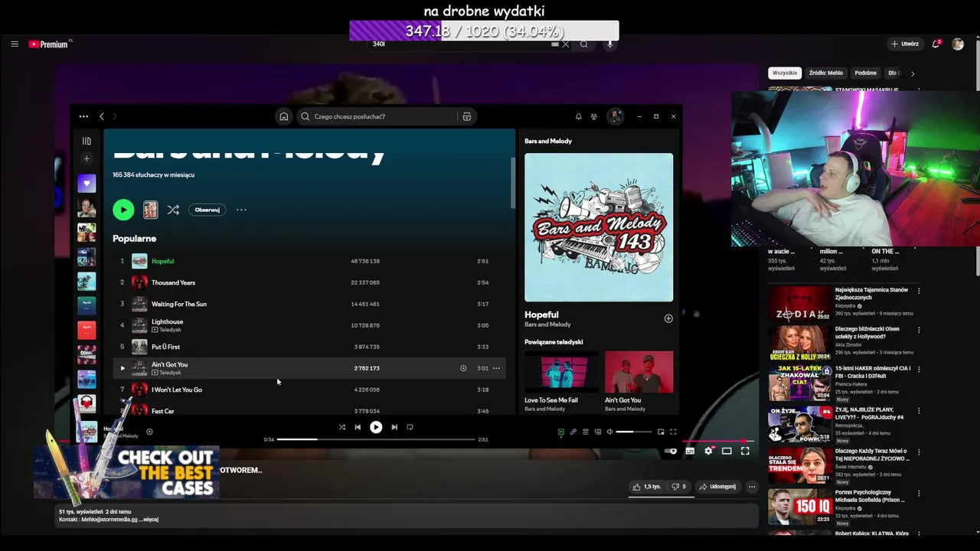Like the YouTube video (1,5 tys.)
This screenshot has height=551, width=980.
(647, 487)
